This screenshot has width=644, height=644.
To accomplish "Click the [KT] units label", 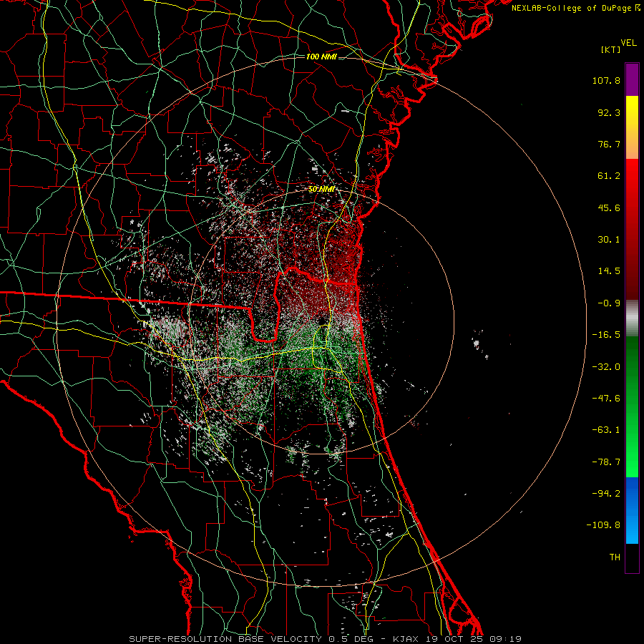I will pos(610,49).
